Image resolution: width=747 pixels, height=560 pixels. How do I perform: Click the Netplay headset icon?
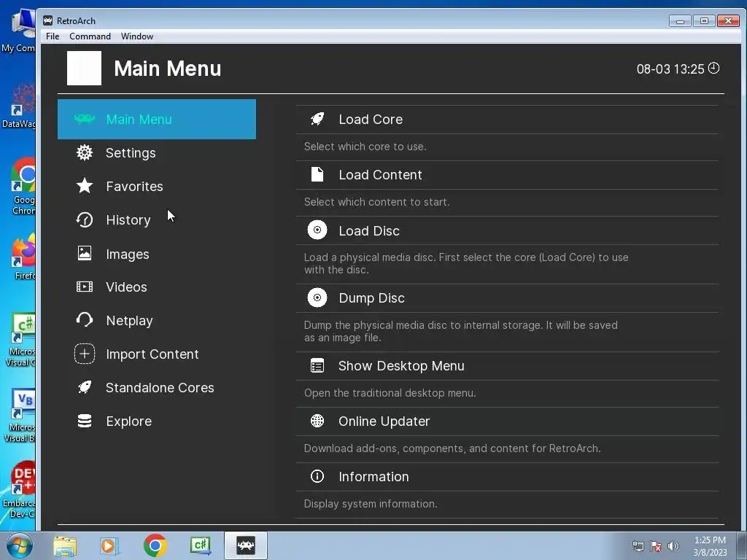pos(85,319)
